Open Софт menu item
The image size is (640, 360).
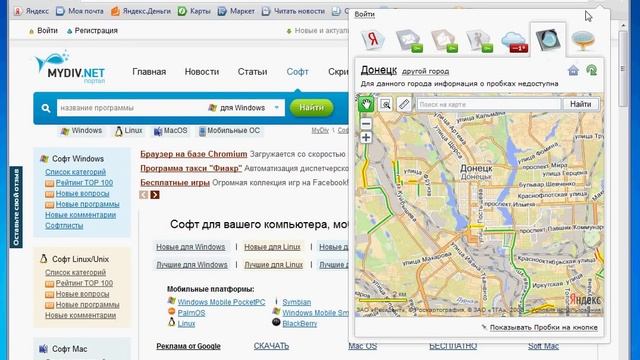(297, 71)
